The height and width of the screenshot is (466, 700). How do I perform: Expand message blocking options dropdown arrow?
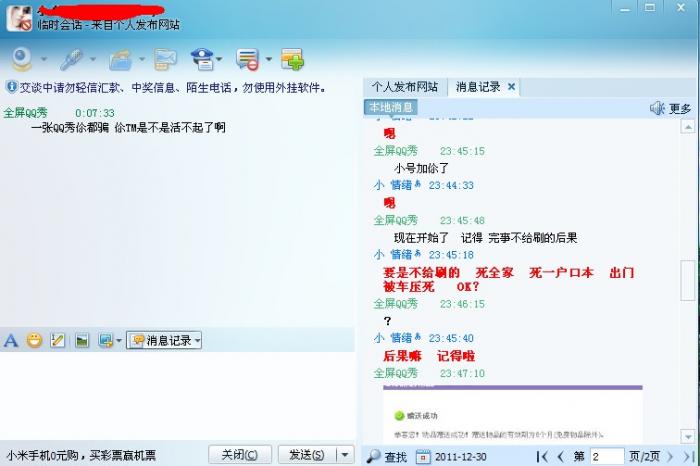click(x=269, y=59)
